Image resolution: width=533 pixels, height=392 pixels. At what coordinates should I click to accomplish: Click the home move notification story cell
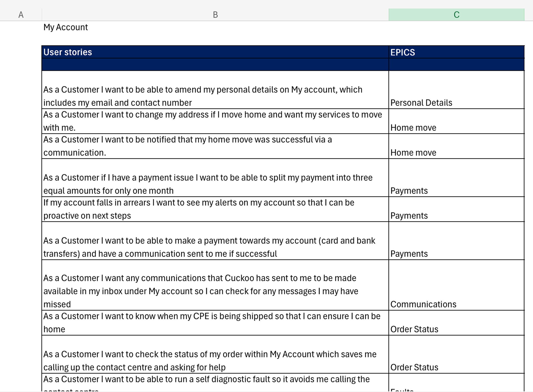coord(188,146)
